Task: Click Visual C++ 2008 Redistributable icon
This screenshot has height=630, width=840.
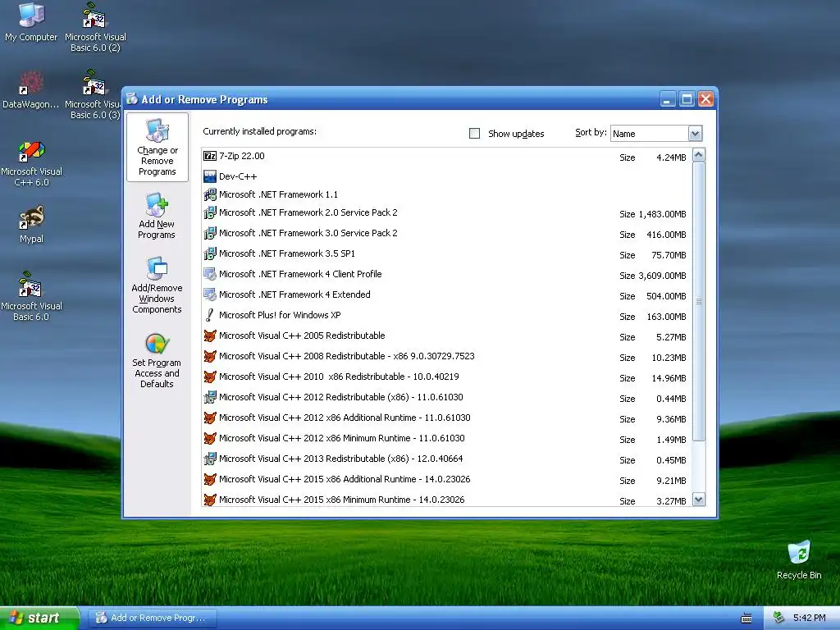Action: 210,356
